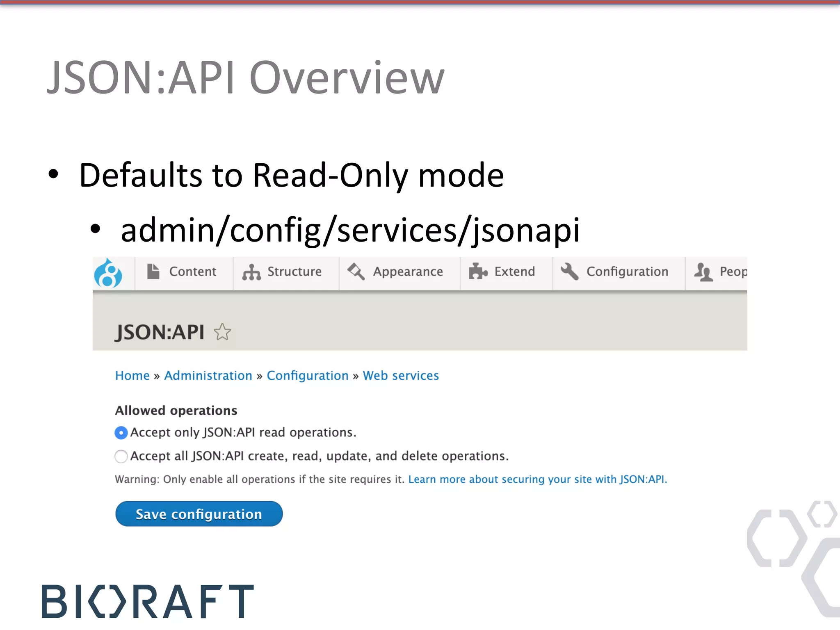
Task: Go to Home breadcrumb link
Action: tap(132, 376)
